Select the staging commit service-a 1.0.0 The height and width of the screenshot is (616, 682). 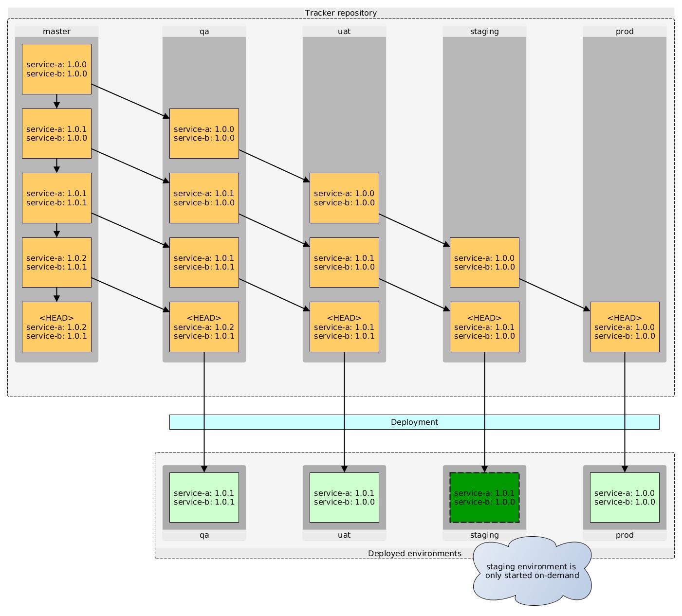(x=484, y=262)
